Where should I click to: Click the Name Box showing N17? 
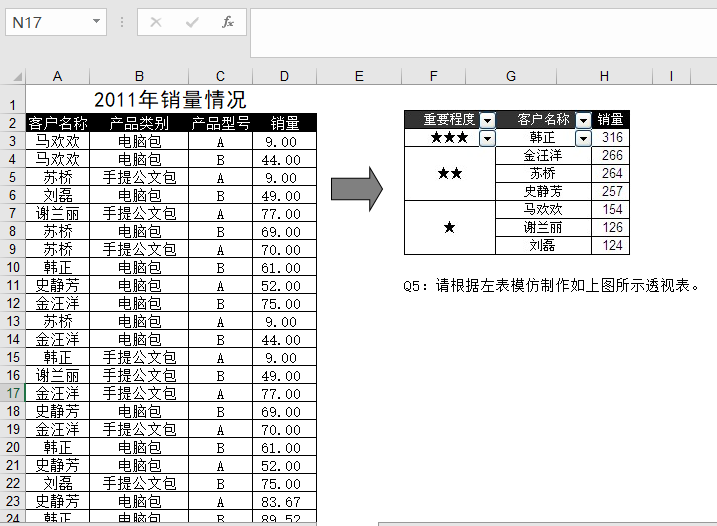(56, 22)
